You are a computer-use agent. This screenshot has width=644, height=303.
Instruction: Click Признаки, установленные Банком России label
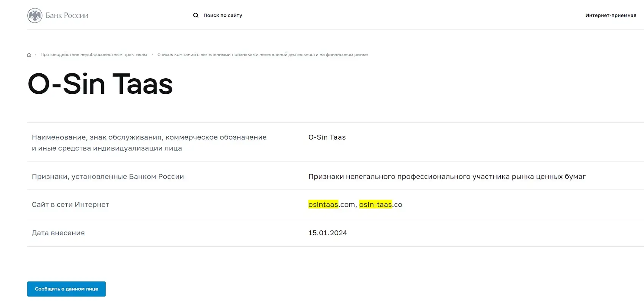(108, 177)
